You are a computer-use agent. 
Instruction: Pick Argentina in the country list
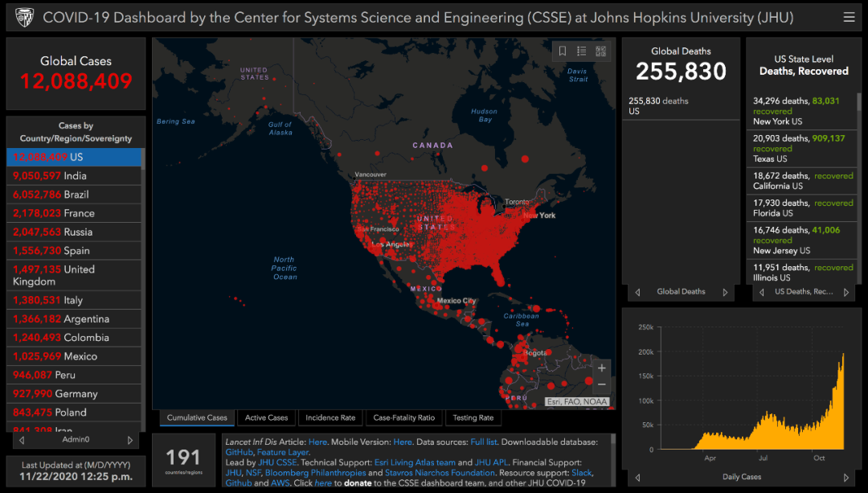coord(74,319)
